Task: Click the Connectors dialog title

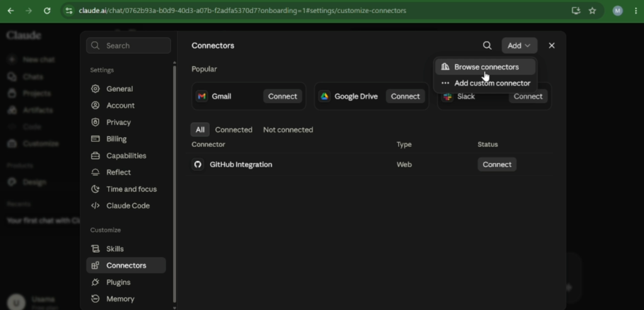Action: [x=213, y=45]
